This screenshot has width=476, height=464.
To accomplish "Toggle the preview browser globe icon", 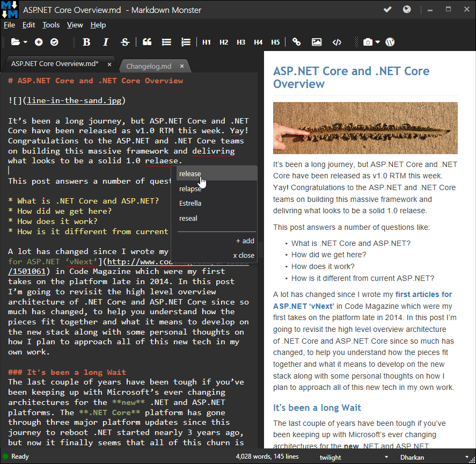I will point(407,10).
